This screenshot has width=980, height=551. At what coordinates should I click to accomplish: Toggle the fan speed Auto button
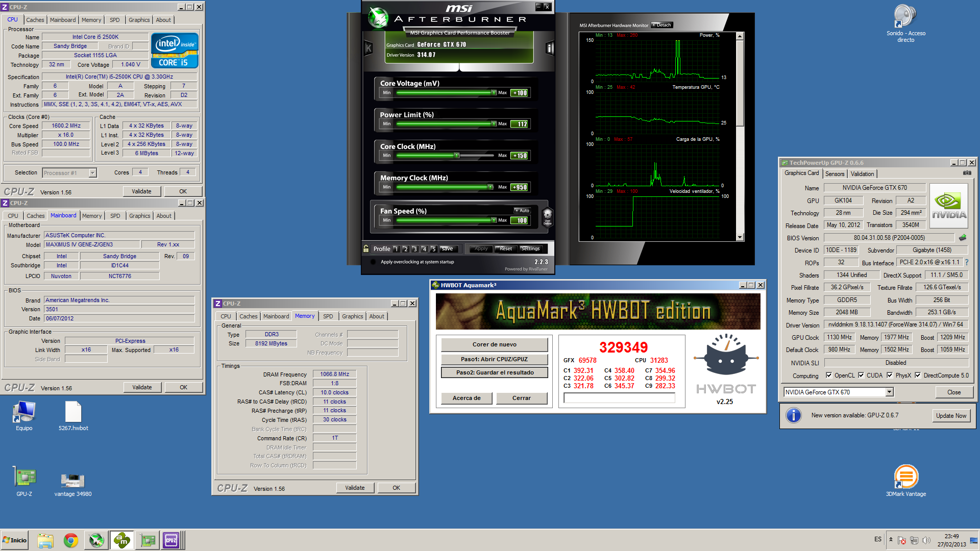[522, 210]
